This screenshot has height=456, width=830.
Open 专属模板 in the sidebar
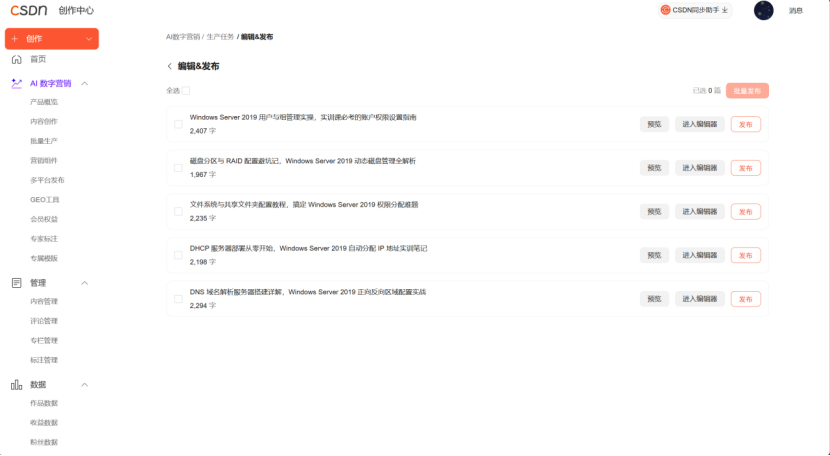click(x=44, y=258)
